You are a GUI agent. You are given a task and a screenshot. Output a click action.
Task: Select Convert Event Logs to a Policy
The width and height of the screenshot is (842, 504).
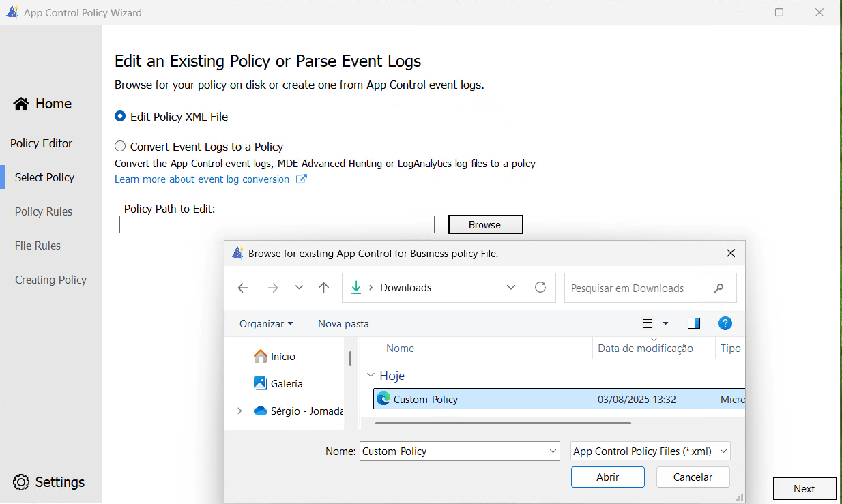199,147
